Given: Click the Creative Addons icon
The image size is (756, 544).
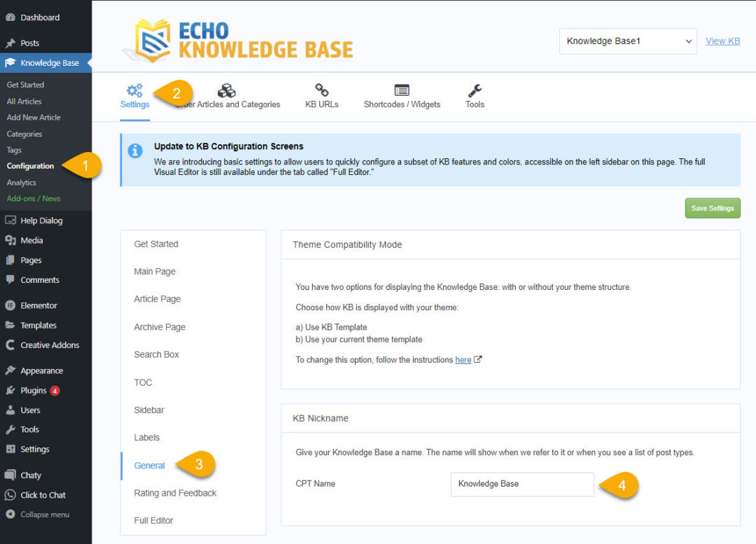Looking at the screenshot, I should click(x=10, y=345).
